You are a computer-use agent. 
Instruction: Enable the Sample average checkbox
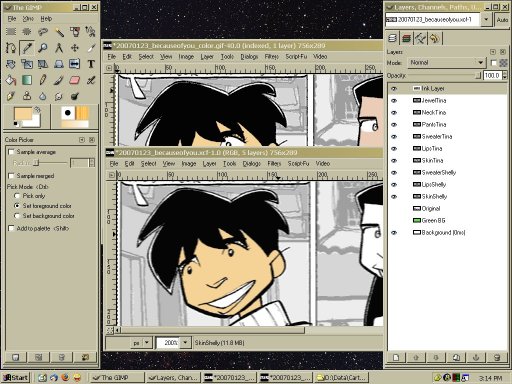11,152
